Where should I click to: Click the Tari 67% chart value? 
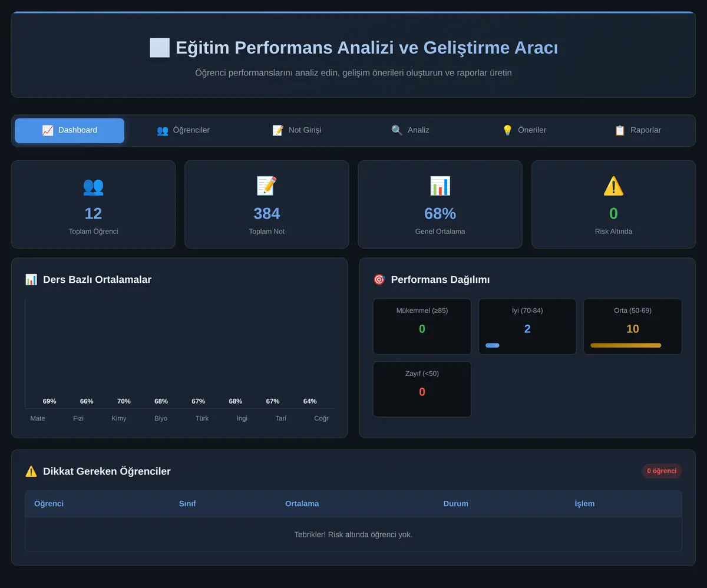(x=273, y=401)
